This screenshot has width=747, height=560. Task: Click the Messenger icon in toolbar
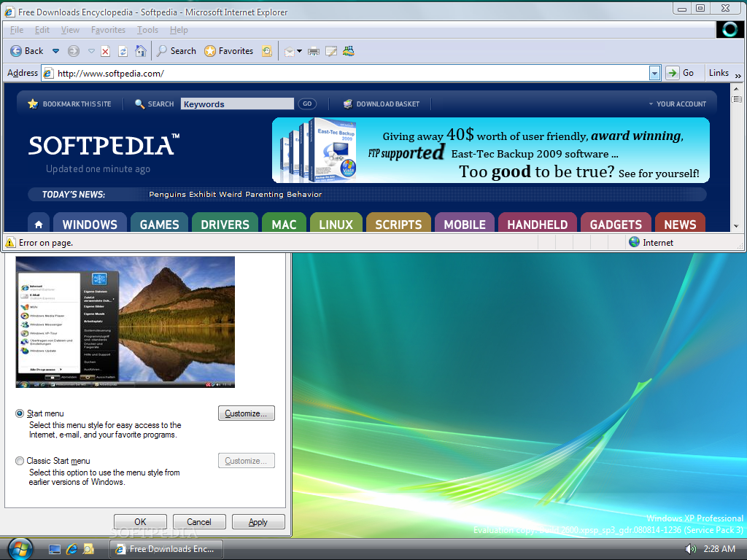[x=348, y=51]
